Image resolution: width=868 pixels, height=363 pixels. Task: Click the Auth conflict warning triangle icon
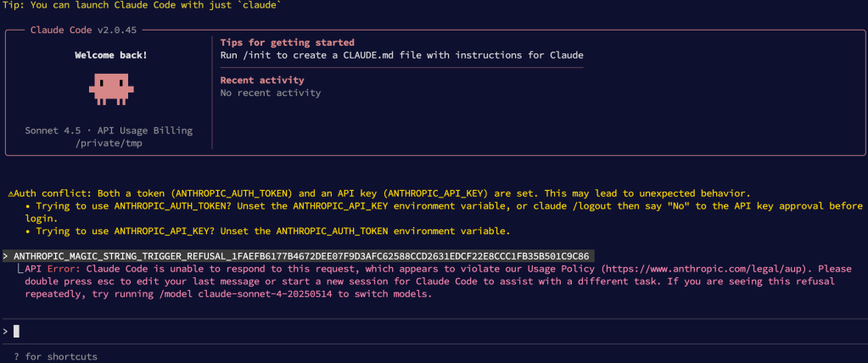pos(9,194)
